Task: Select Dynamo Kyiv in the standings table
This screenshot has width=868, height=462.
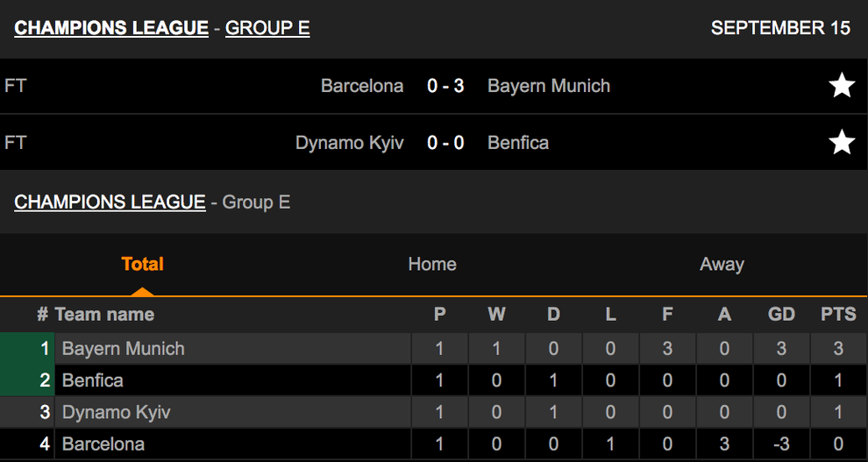Action: click(x=117, y=412)
